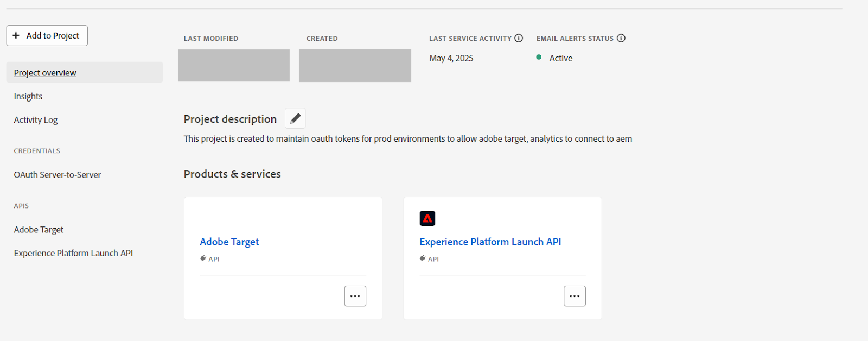The height and width of the screenshot is (341, 868).
Task: Click the Active status text
Action: click(x=561, y=58)
